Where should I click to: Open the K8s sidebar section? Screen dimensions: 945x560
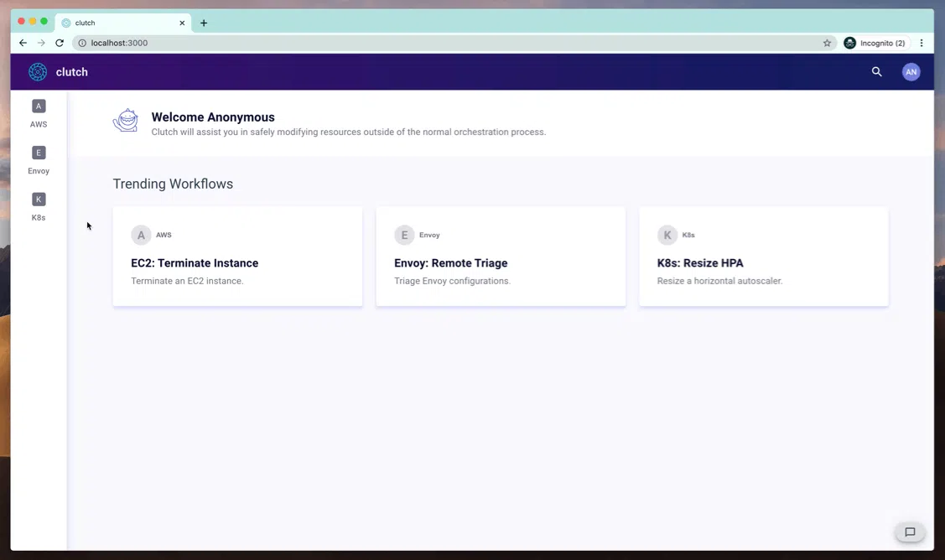coord(39,207)
